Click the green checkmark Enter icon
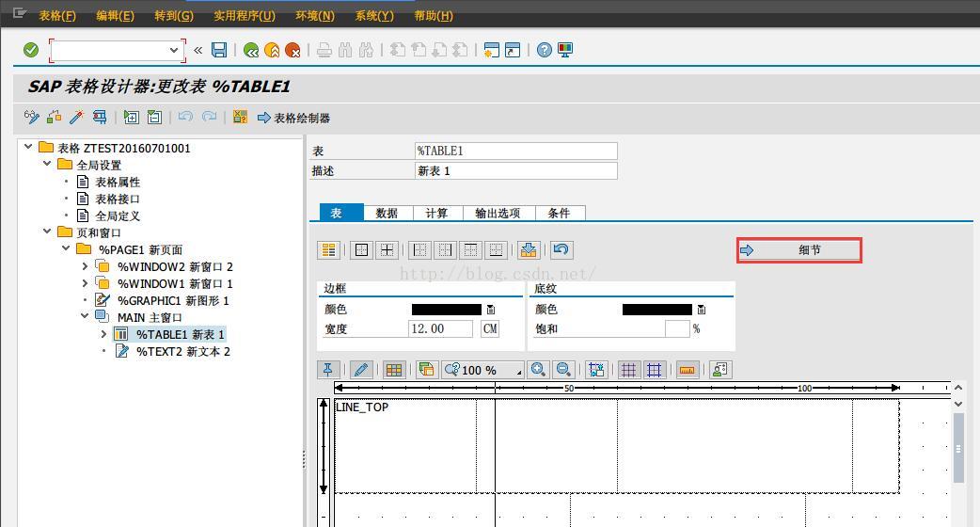980x527 pixels. pyautogui.click(x=31, y=49)
